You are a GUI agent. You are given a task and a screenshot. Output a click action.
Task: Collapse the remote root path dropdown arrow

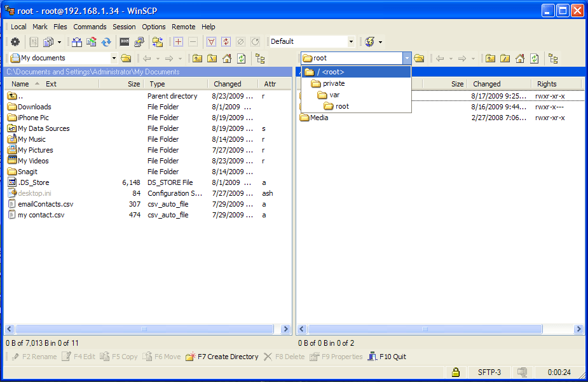[x=407, y=58]
